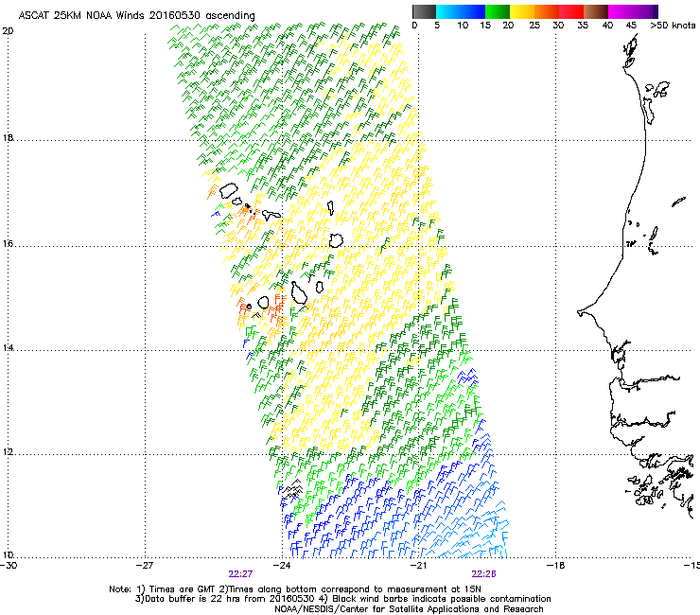700x615 pixels.
Task: Click the latitude label '20'
Action: [8, 31]
